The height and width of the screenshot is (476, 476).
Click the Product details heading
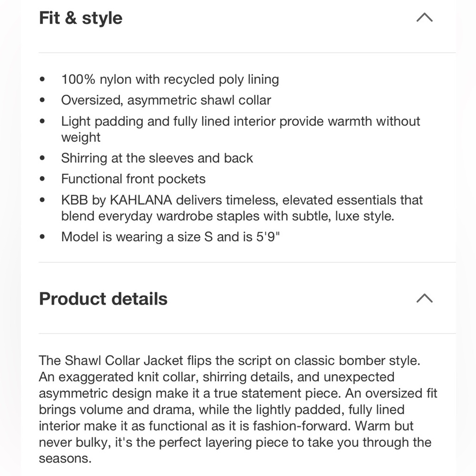[103, 299]
